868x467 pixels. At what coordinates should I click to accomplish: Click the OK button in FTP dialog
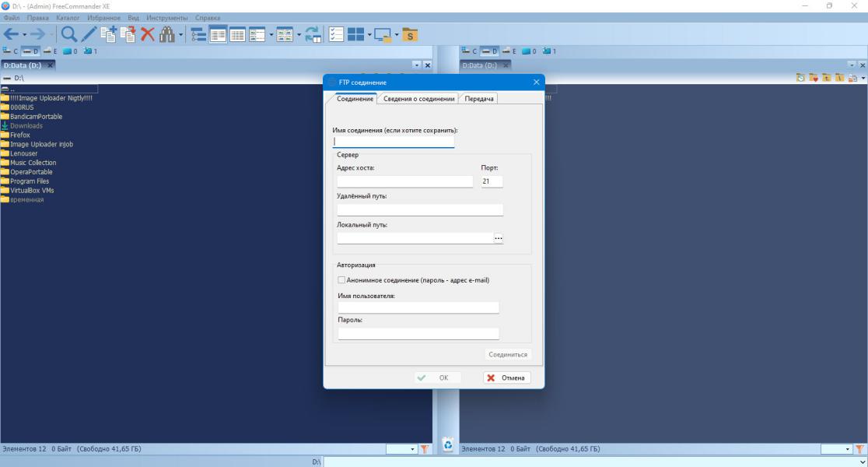click(438, 377)
